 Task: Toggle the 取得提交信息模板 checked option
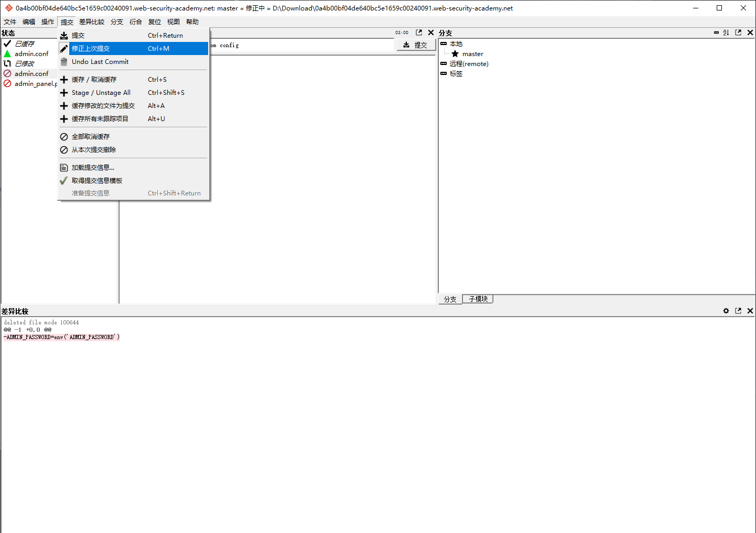[x=133, y=180]
